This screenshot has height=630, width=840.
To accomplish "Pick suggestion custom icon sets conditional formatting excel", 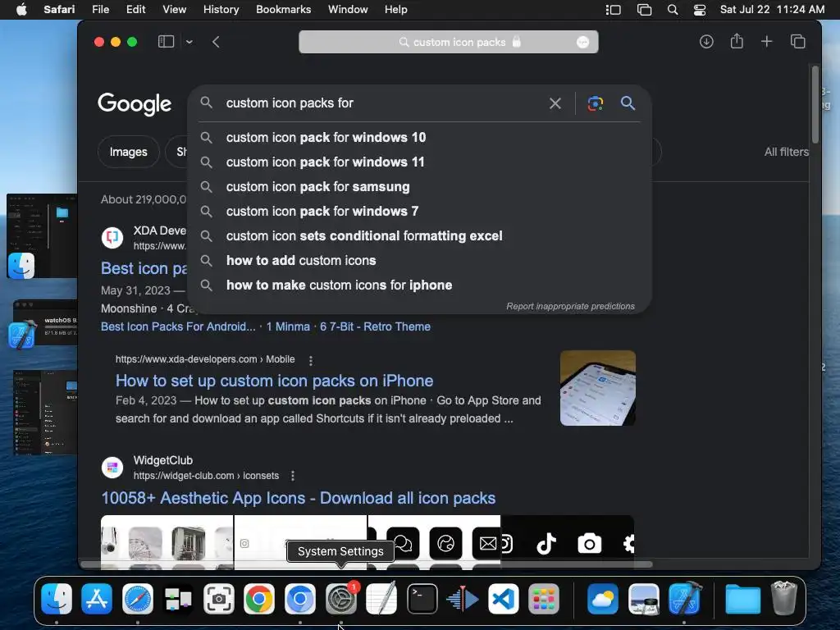I will (419, 235).
